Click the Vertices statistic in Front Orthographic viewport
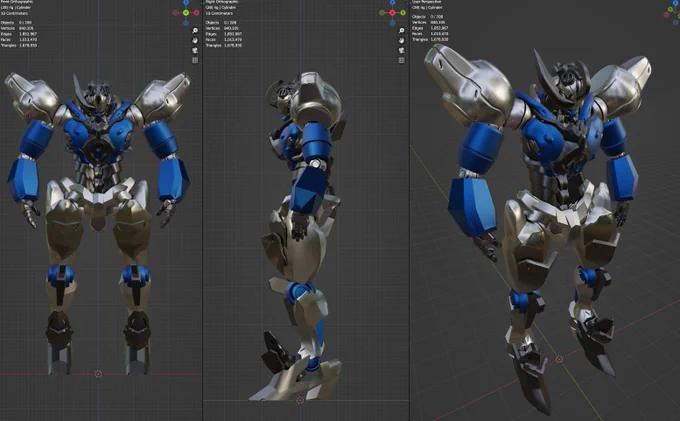This screenshot has height=421, width=680. [17, 28]
